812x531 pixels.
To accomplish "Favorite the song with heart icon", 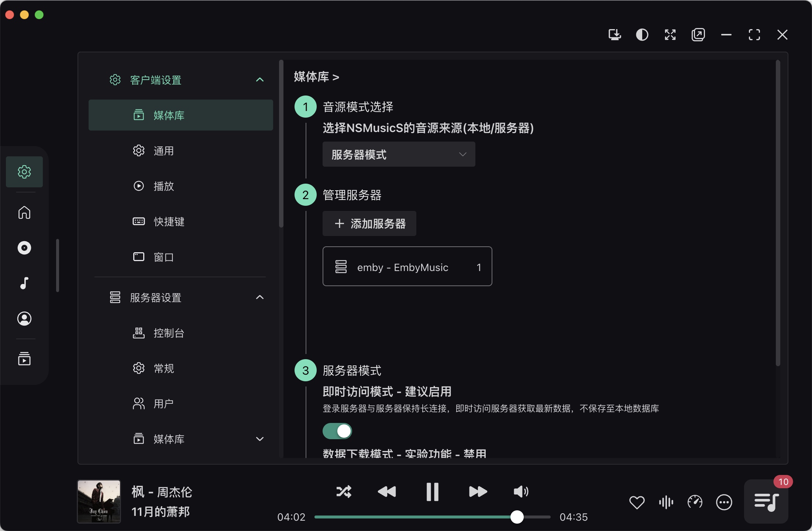I will pos(637,502).
